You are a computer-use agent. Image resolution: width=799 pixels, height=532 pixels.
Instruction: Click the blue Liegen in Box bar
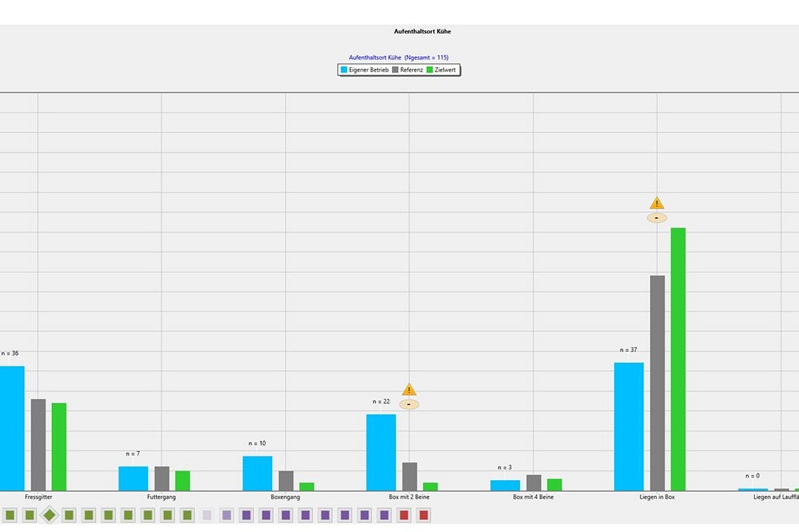point(629,427)
